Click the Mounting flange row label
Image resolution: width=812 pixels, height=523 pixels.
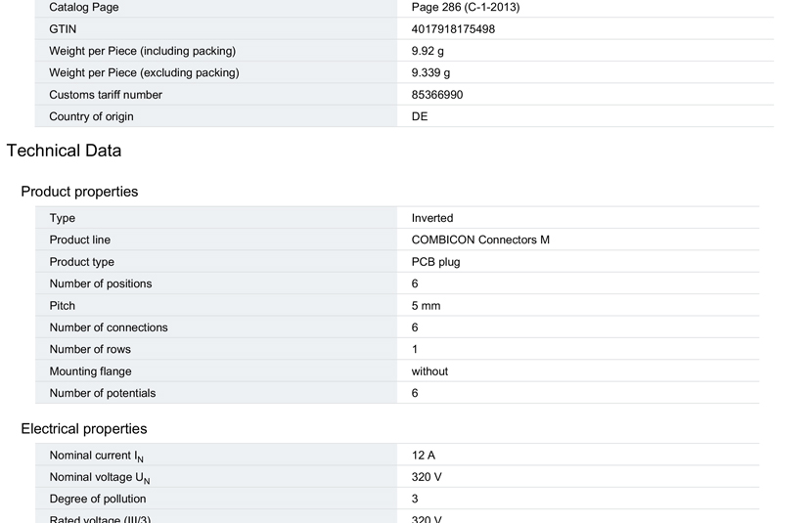(91, 371)
